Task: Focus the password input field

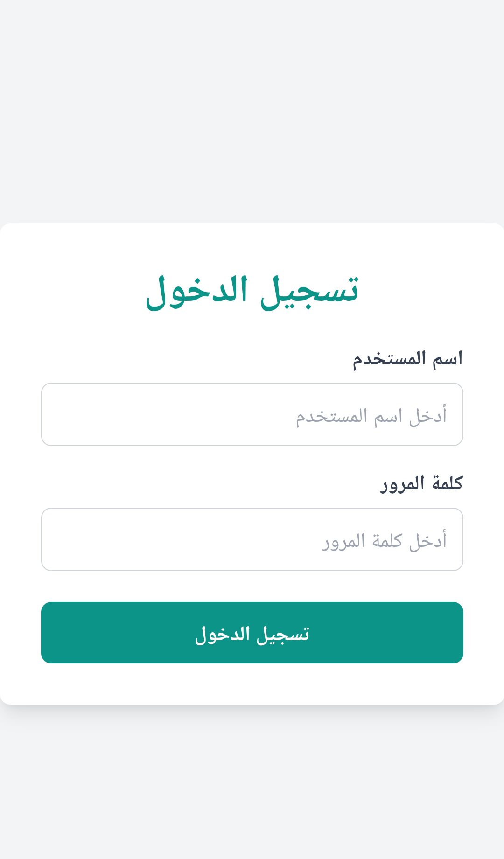Action: (x=252, y=539)
